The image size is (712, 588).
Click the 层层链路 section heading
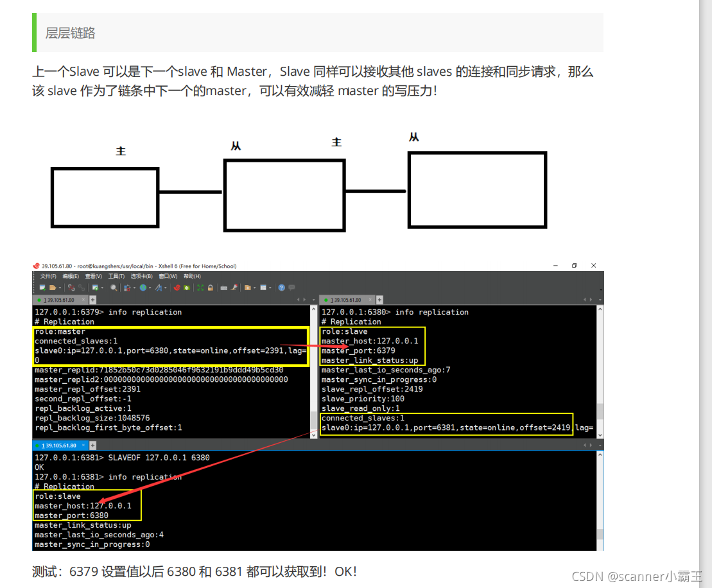point(71,33)
